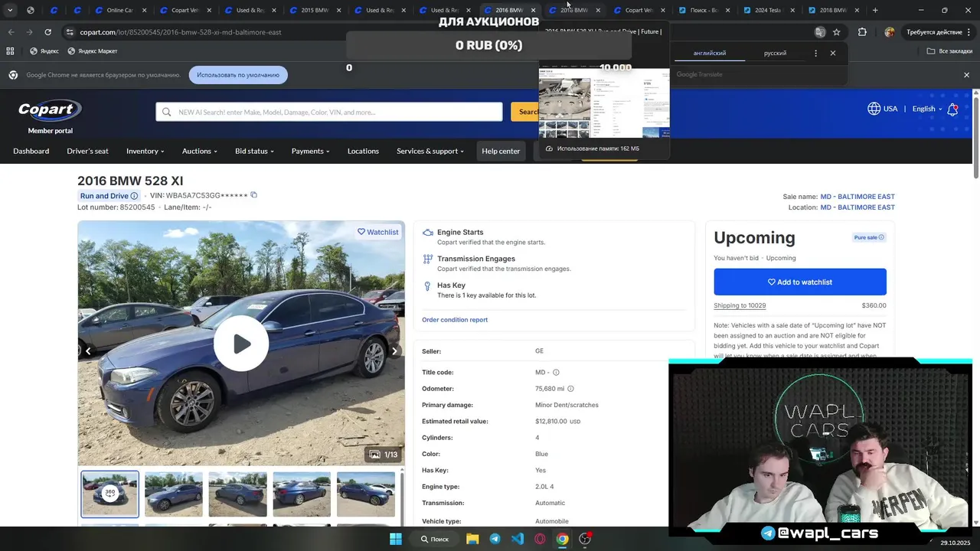Select Russian in translate popup

(x=775, y=53)
